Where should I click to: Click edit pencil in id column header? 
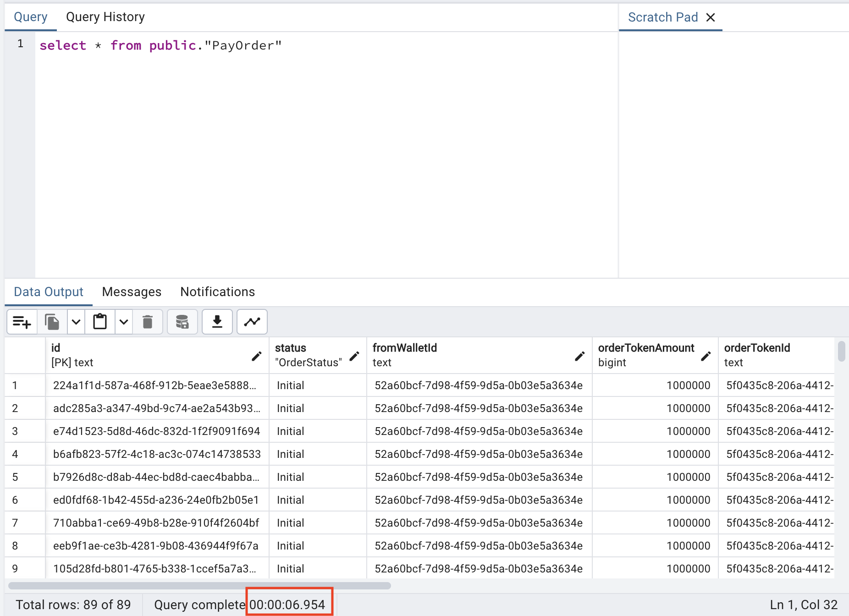point(257,356)
